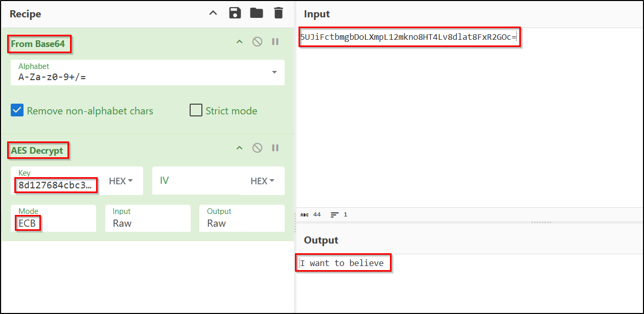Collapse the From Base64 operation
Viewport: 644px width, 314px height.
pyautogui.click(x=239, y=42)
